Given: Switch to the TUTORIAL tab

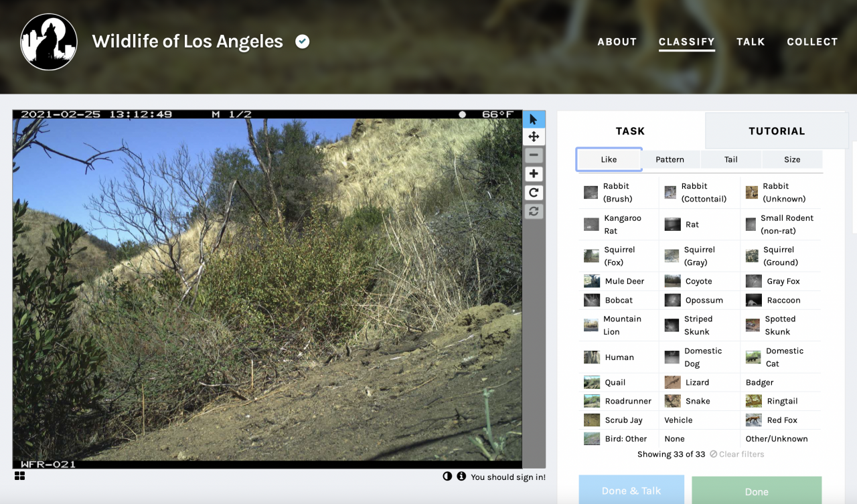Looking at the screenshot, I should tap(777, 131).
